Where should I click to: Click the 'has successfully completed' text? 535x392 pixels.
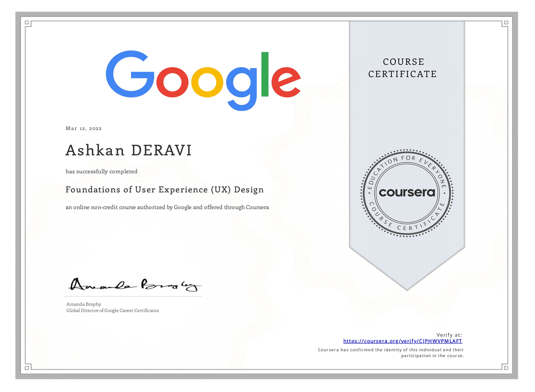101,171
